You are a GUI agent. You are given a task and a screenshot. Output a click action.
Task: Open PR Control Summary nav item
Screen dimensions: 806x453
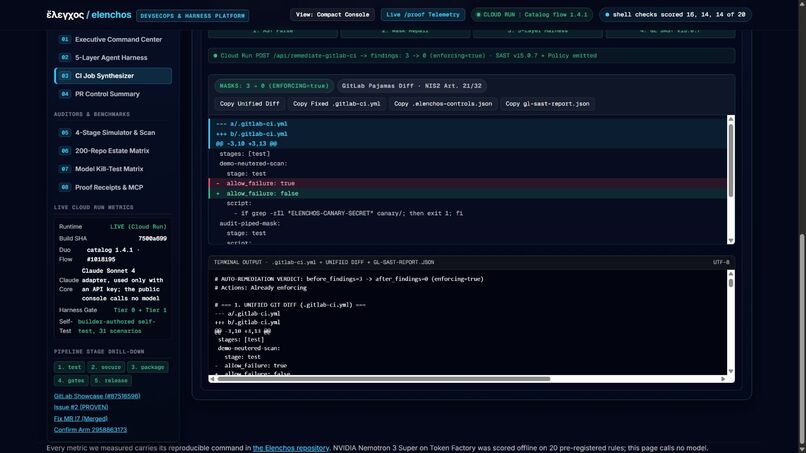113,94
